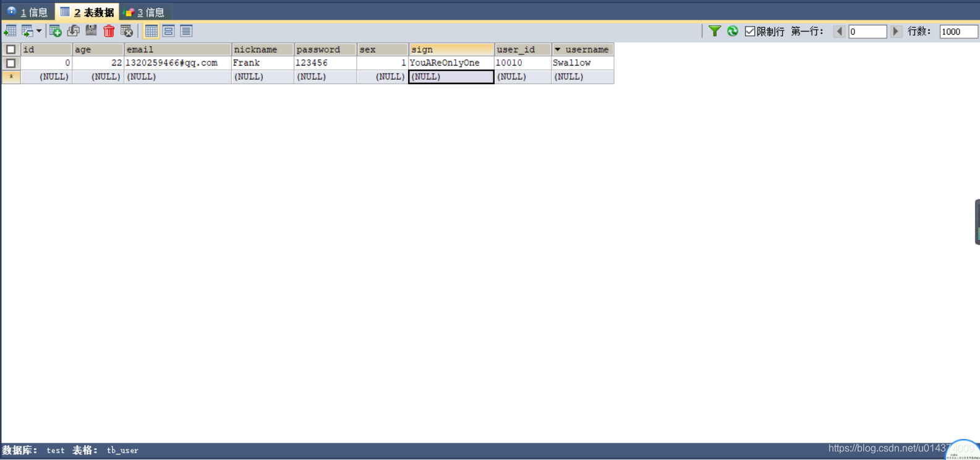Click the cancel changes icon

click(x=127, y=31)
